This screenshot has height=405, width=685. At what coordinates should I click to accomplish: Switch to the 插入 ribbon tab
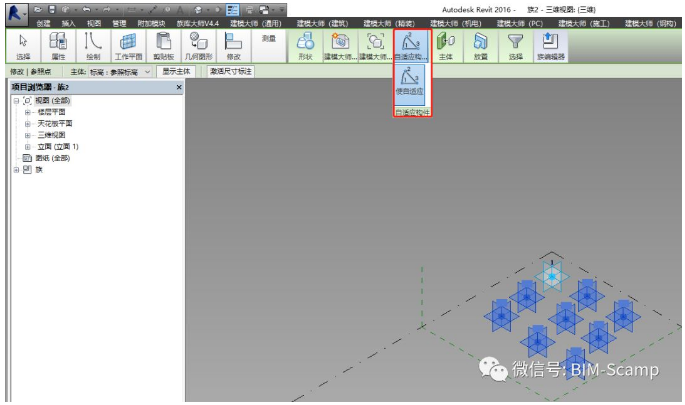click(68, 22)
